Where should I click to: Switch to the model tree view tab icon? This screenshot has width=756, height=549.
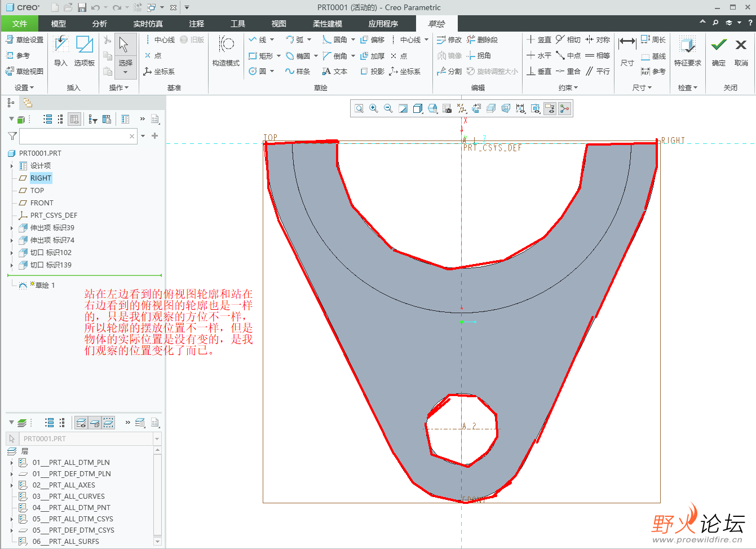coord(11,103)
